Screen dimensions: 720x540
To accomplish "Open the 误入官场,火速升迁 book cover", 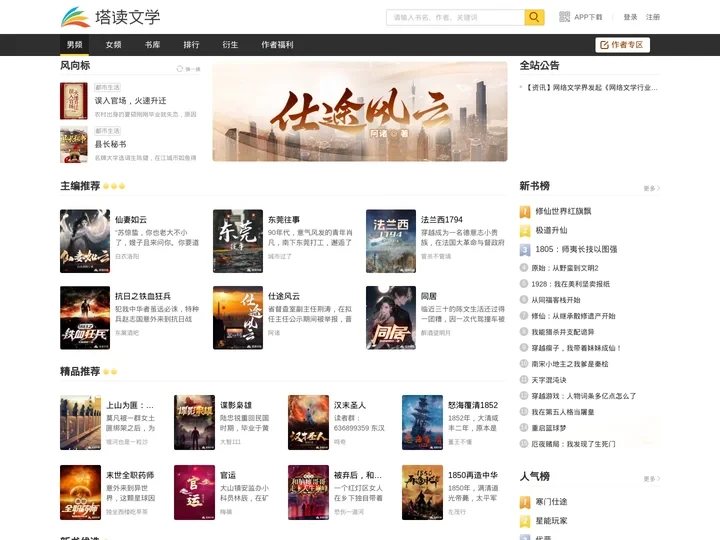I will [x=73, y=101].
